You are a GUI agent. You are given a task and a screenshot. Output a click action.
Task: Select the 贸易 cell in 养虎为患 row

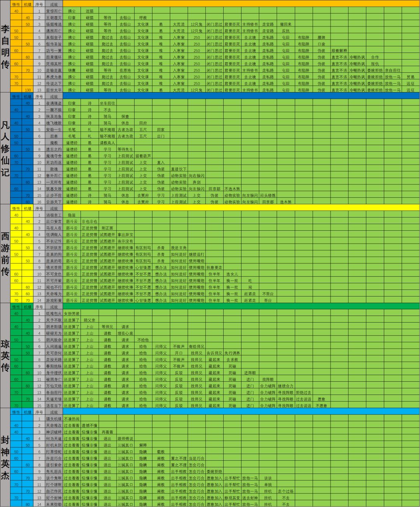[x=411, y=77]
